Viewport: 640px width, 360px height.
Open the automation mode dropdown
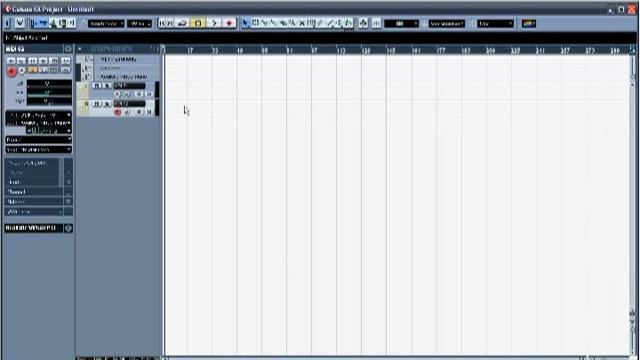(x=106, y=24)
